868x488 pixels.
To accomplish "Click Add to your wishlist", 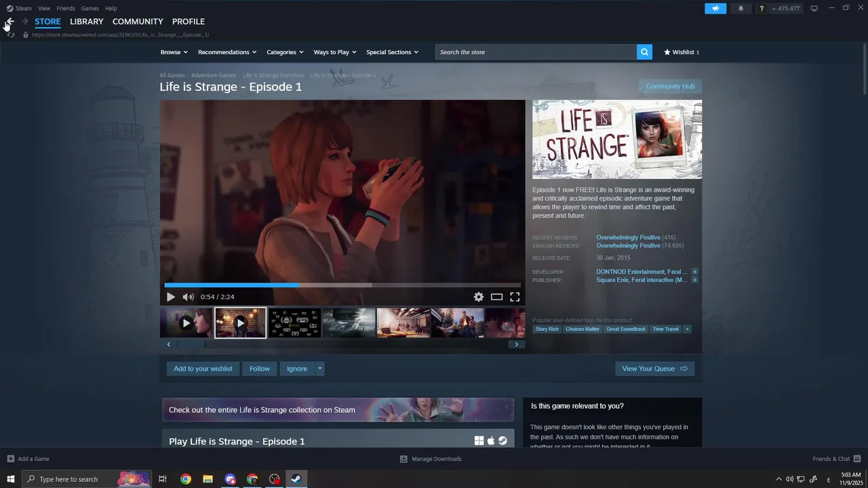I will 203,369.
